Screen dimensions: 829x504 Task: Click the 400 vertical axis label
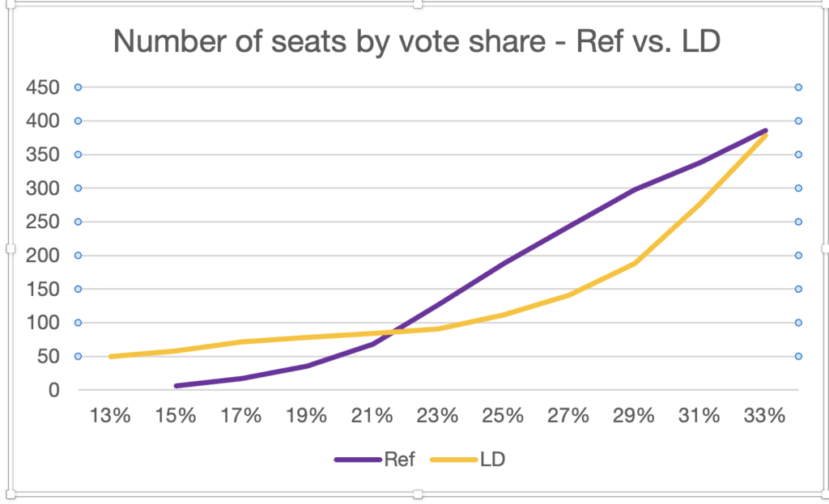(43, 121)
